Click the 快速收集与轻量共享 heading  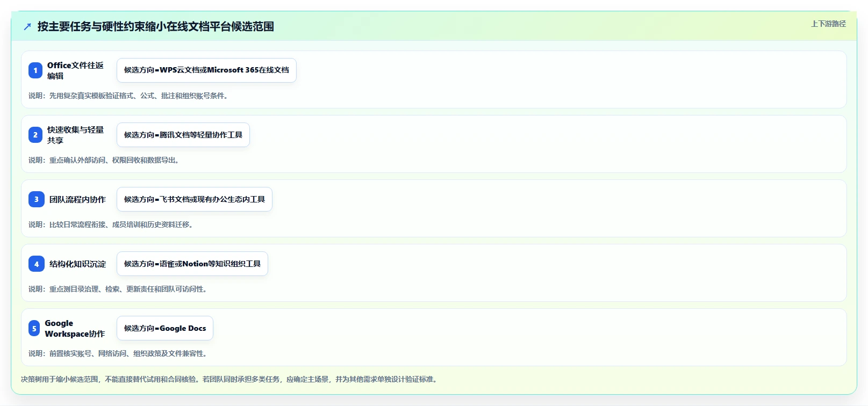click(x=75, y=135)
